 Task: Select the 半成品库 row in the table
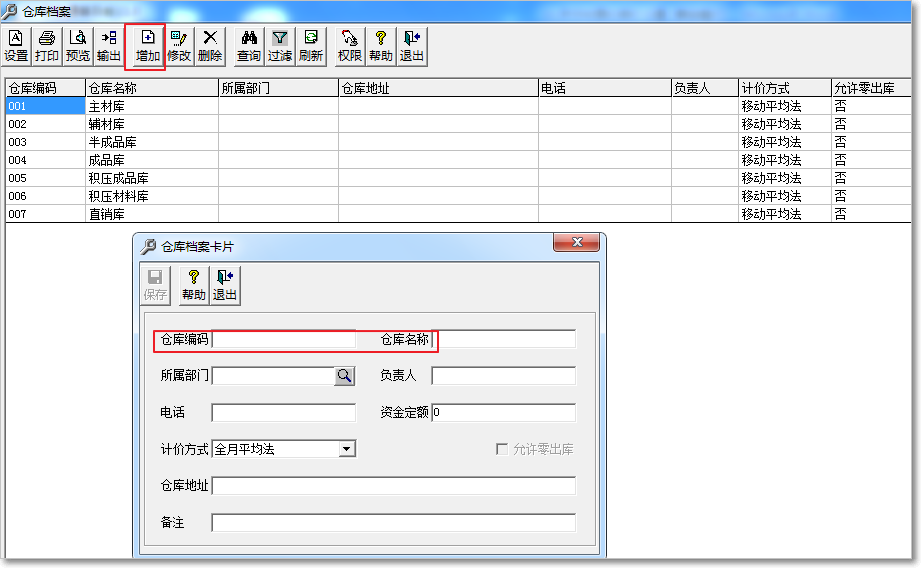(112, 142)
